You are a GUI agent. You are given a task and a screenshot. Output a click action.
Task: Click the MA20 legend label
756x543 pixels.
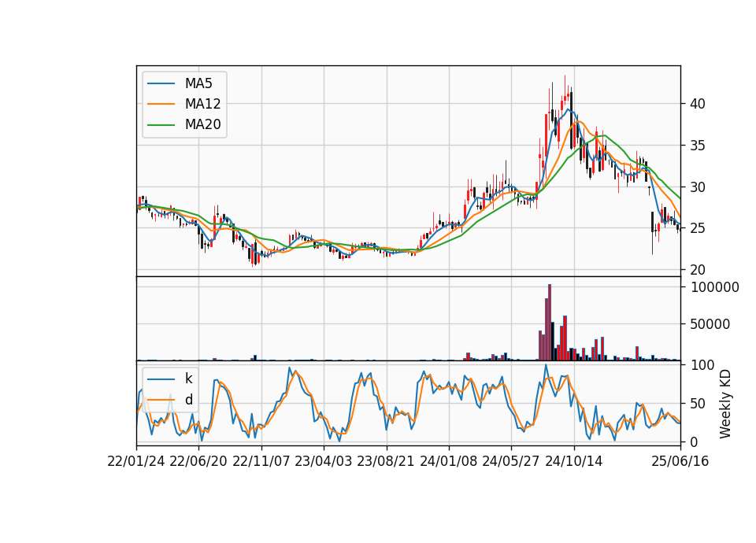pyautogui.click(x=202, y=125)
